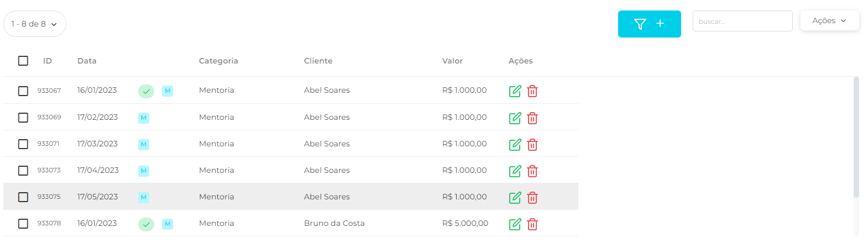Image resolution: width=868 pixels, height=243 pixels.
Task: Sort by the Valor column header
Action: tap(452, 61)
